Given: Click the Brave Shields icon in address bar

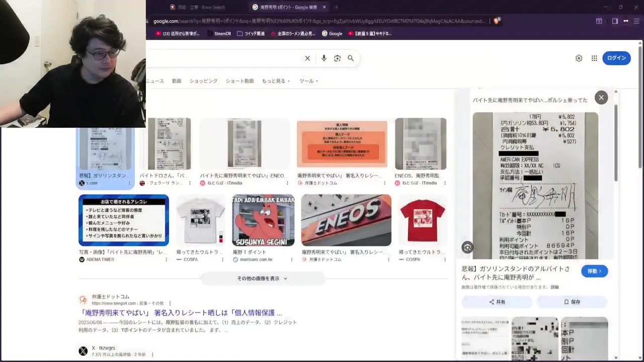Looking at the screenshot, I should pyautogui.click(x=497, y=21).
